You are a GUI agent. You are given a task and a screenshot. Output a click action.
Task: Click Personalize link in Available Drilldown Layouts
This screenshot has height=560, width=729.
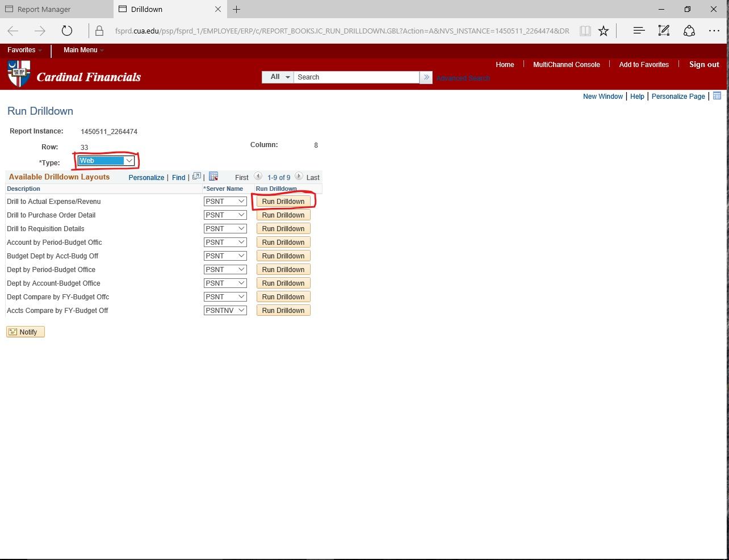[146, 178]
